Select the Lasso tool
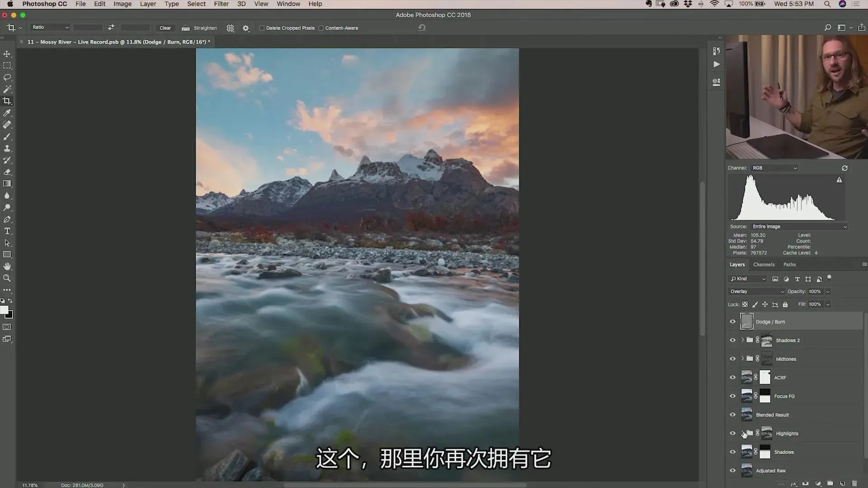 click(7, 77)
